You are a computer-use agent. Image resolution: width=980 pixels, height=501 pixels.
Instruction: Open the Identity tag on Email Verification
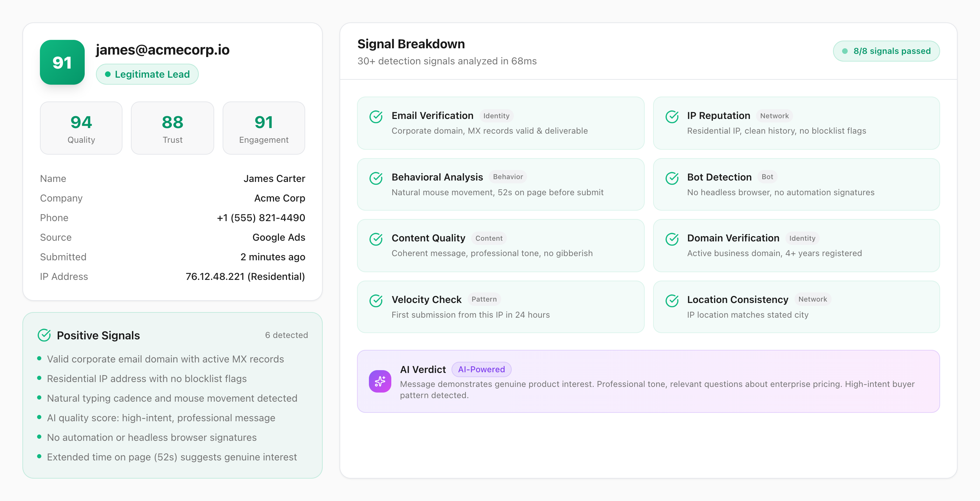click(496, 116)
